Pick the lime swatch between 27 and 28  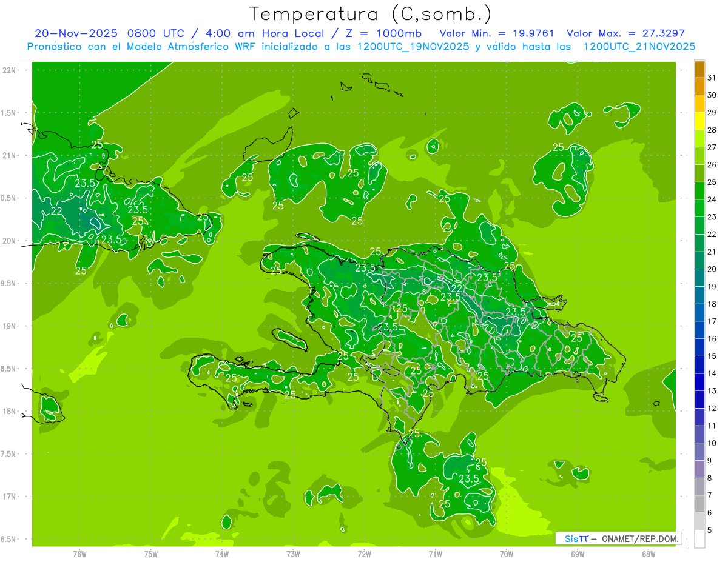(x=699, y=139)
